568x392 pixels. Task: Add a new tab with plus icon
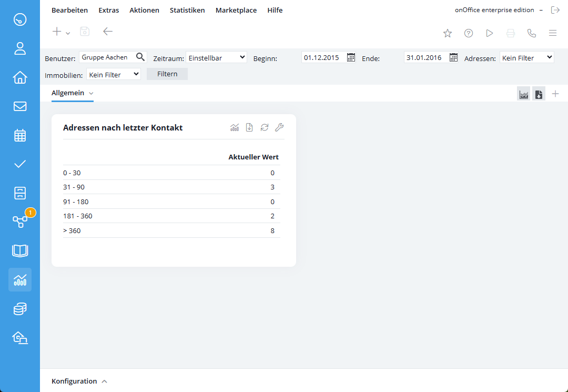(x=555, y=94)
